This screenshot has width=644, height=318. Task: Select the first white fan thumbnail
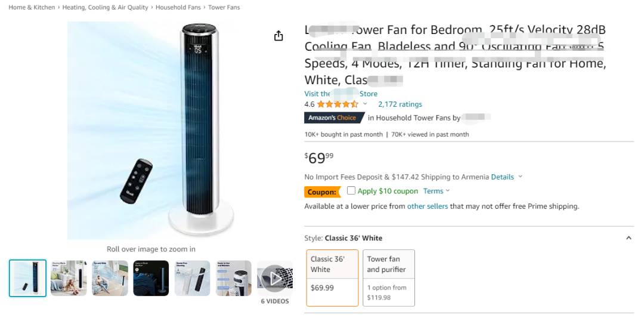point(27,278)
